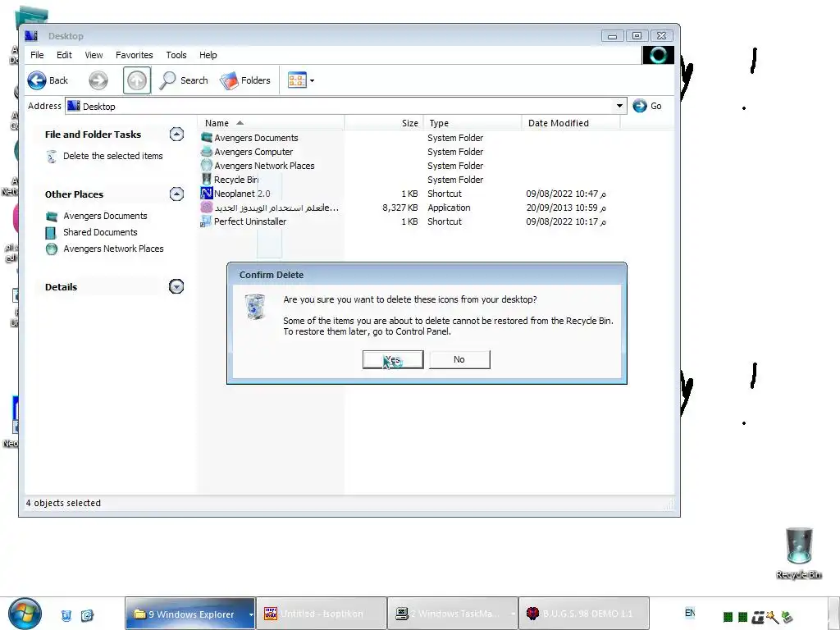Click the 8,327 KB size cell

pos(399,208)
